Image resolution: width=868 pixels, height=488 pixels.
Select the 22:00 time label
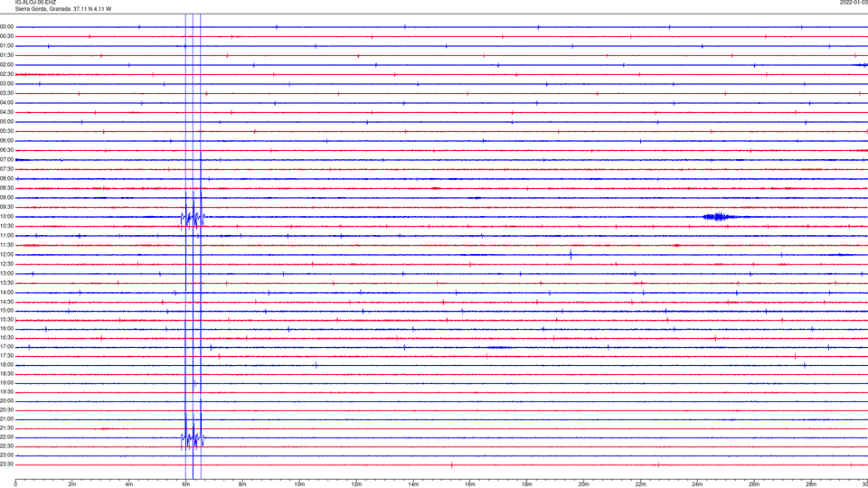pyautogui.click(x=7, y=437)
